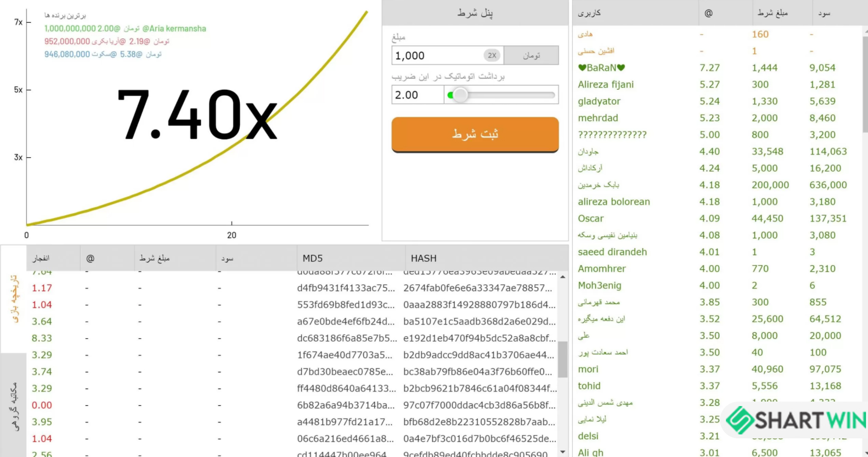
Task: Click the انفجار column header
Action: [x=41, y=258]
